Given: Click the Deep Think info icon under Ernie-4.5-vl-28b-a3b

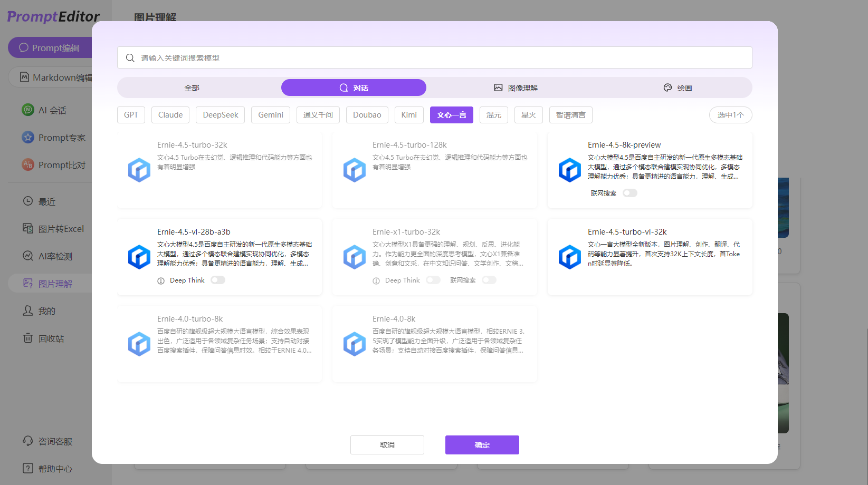Looking at the screenshot, I should 161,281.
